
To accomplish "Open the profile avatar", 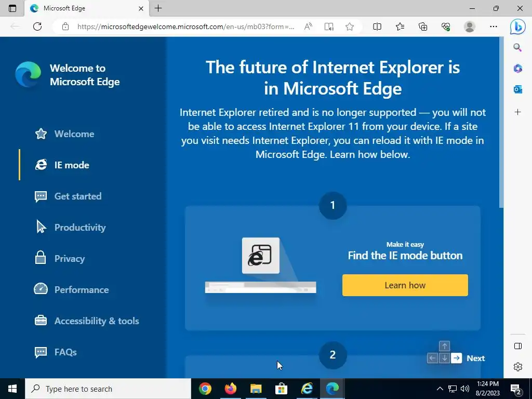I will (x=470, y=26).
